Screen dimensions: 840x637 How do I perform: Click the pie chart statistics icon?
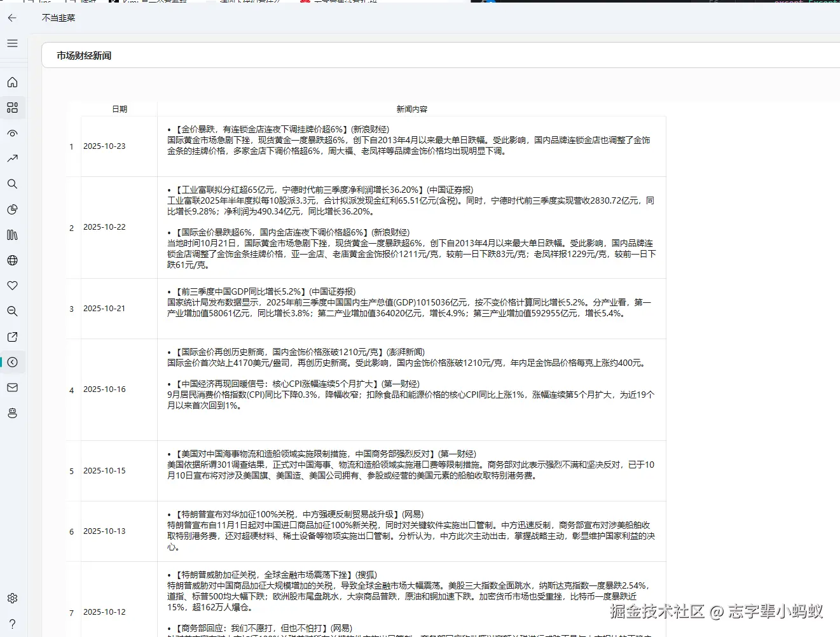click(13, 209)
